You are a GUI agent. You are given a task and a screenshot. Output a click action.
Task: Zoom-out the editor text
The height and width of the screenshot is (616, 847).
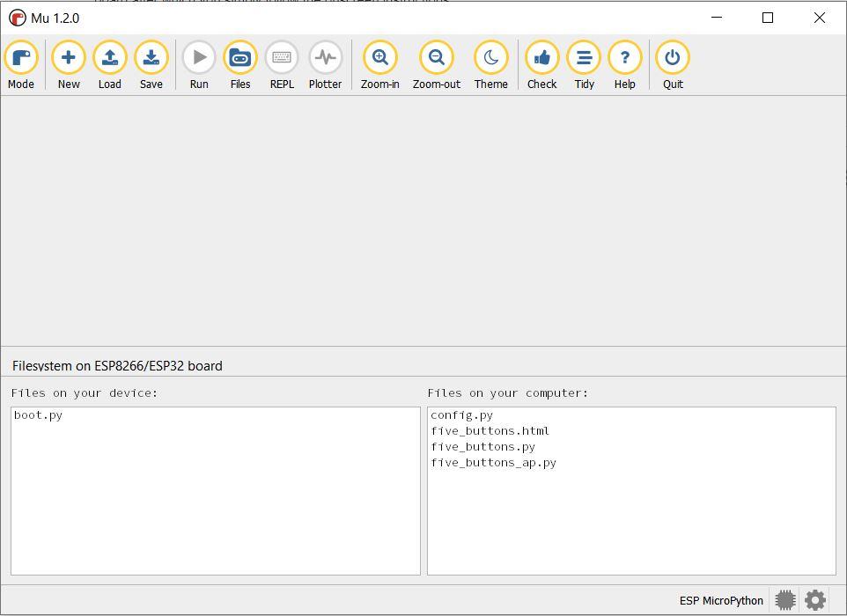(x=437, y=65)
